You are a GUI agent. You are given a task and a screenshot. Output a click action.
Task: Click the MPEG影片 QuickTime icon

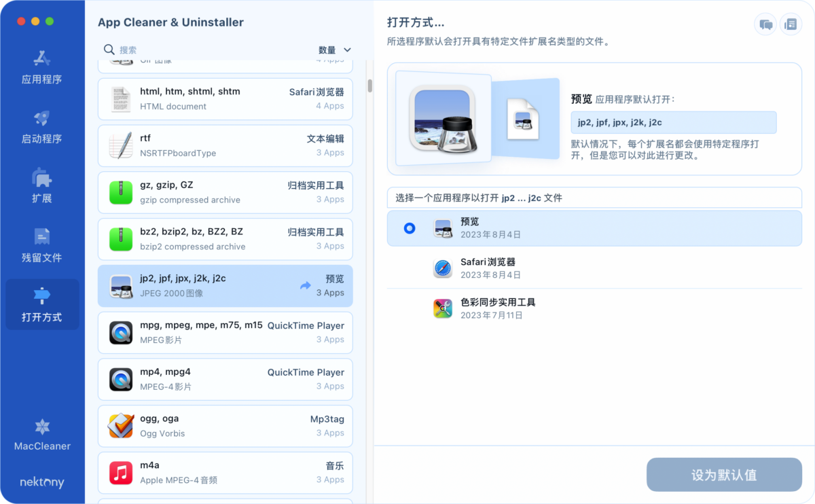coord(121,333)
